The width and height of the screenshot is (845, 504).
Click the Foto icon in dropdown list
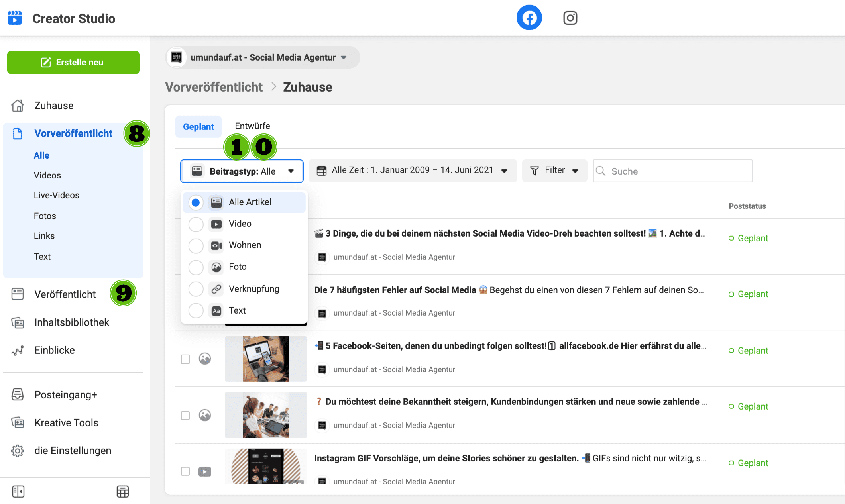[216, 267]
